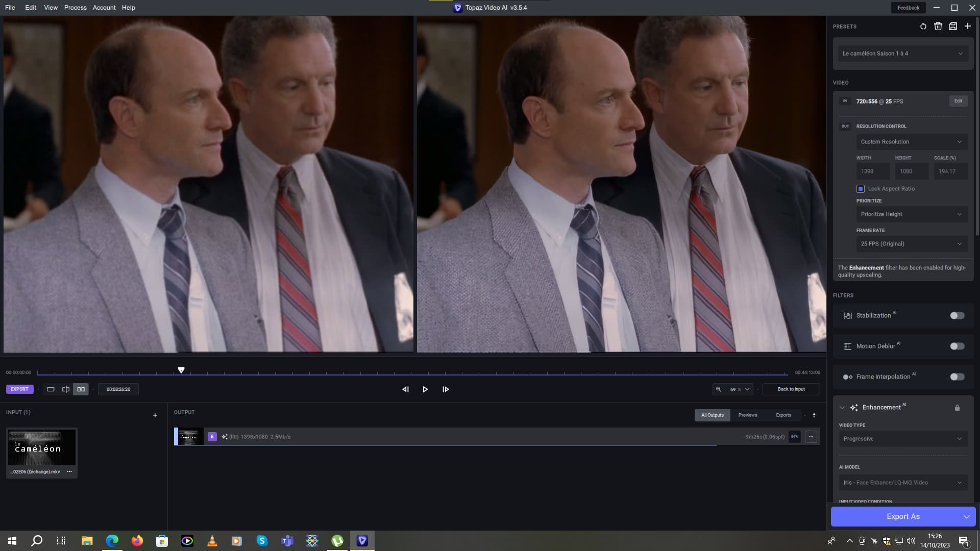Step to previous frame
The image size is (980, 551).
[405, 389]
